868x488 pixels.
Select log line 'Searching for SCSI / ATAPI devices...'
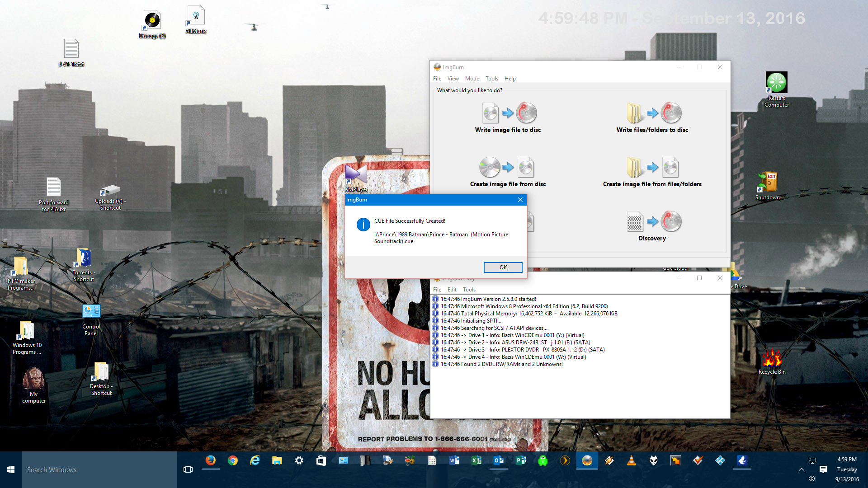[x=494, y=328]
